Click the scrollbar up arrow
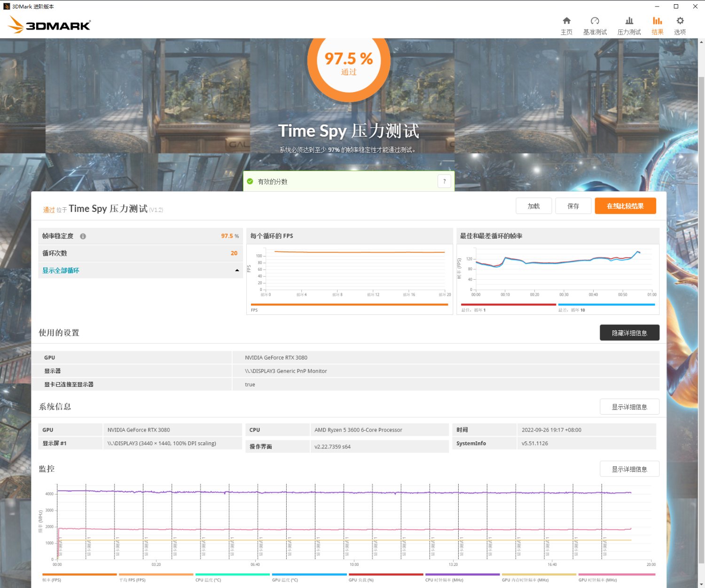 tap(701, 42)
